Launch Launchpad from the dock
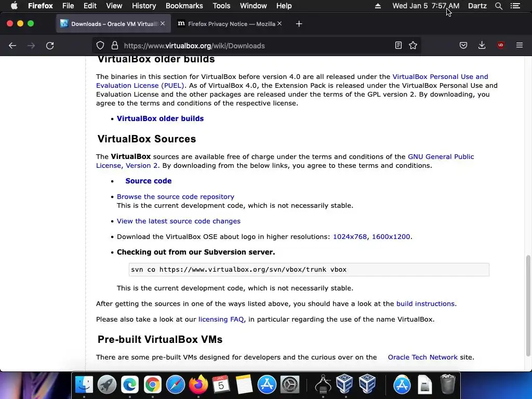The height and width of the screenshot is (399, 532). 107,384
